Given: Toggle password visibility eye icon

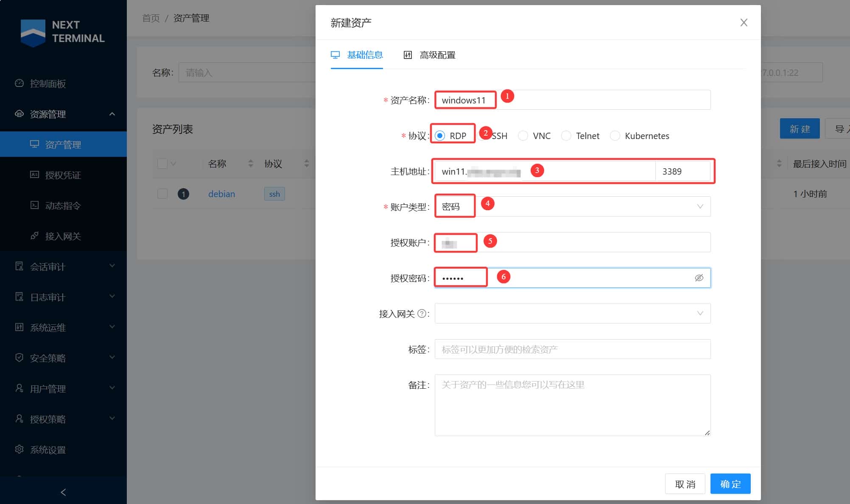Looking at the screenshot, I should [699, 278].
